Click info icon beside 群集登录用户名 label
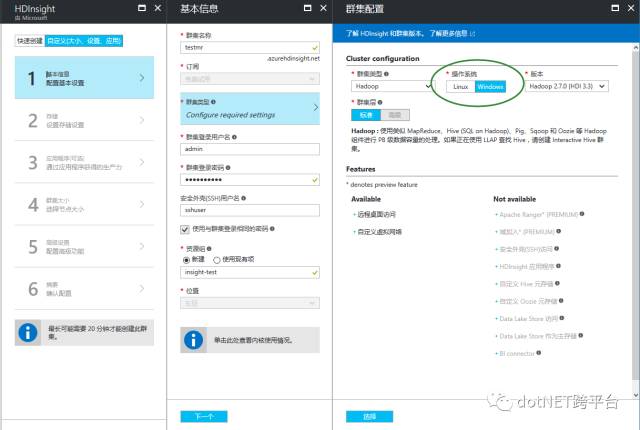The image size is (640, 430). (234, 137)
